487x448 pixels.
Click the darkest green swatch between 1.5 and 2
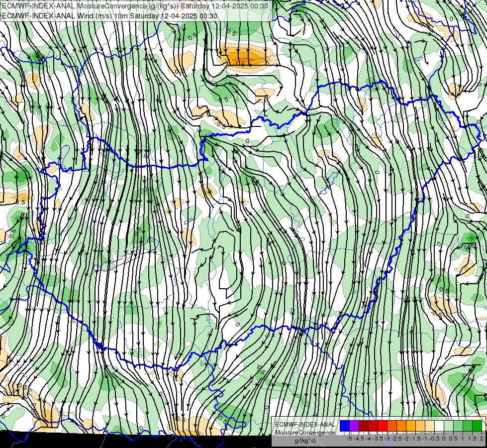pos(477,426)
